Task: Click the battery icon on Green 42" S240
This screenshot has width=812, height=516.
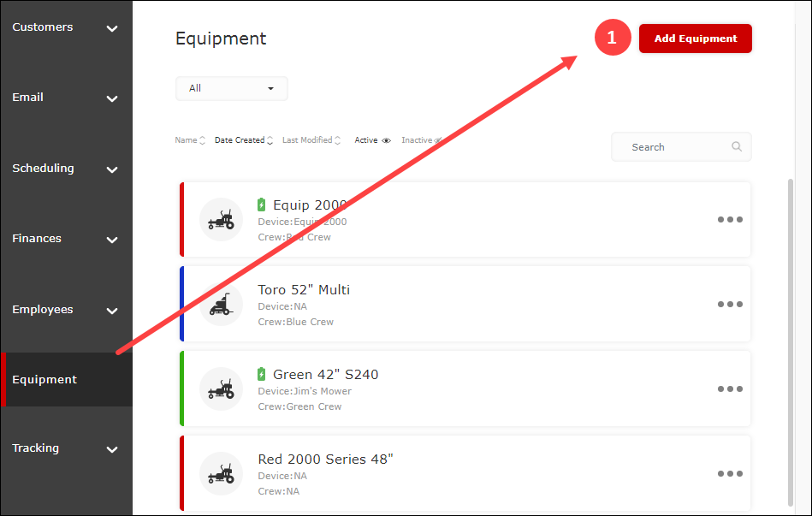Action: pos(262,374)
